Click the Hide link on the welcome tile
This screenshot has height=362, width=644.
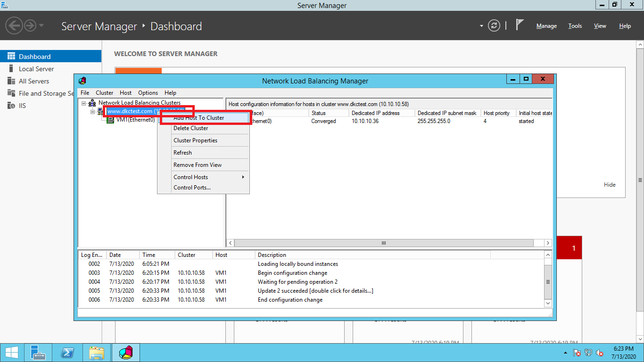(x=610, y=185)
